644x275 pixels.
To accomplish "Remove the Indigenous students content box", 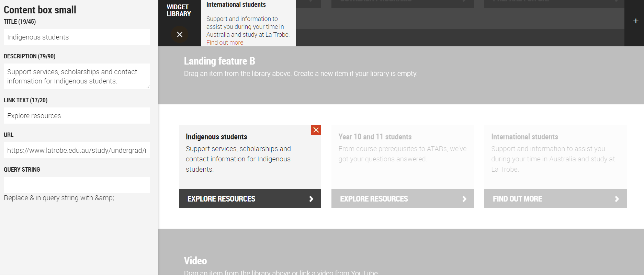I will click(316, 130).
